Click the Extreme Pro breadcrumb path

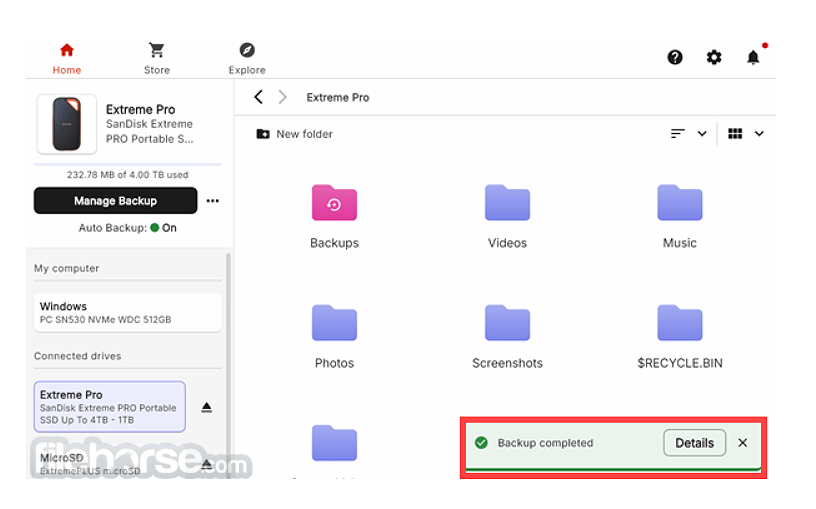338,98
